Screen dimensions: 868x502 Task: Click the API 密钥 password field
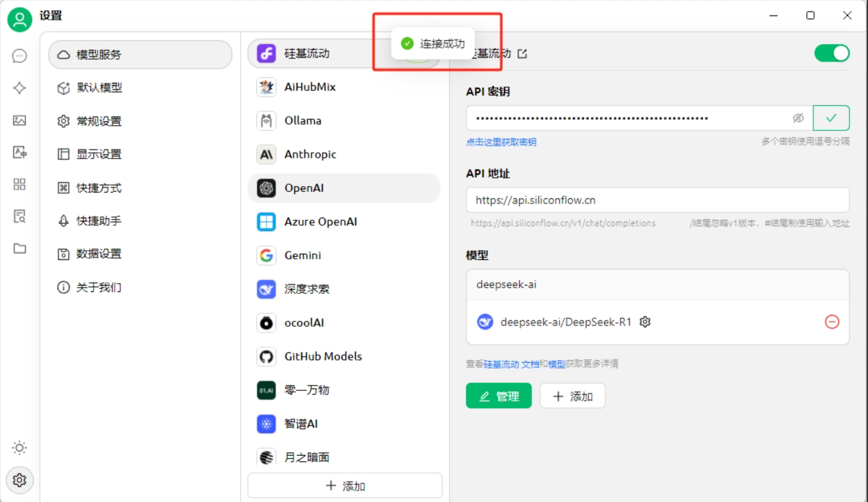pyautogui.click(x=639, y=118)
